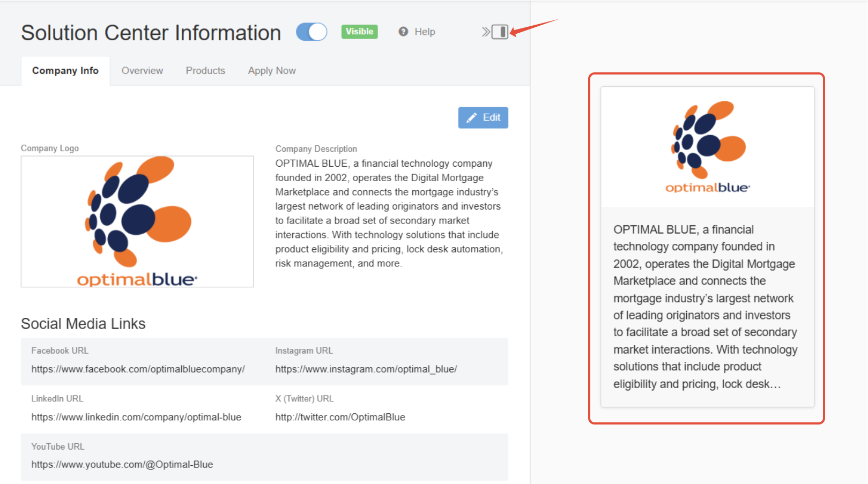Image resolution: width=868 pixels, height=484 pixels.
Task: Click the Company Logo image
Action: (137, 221)
